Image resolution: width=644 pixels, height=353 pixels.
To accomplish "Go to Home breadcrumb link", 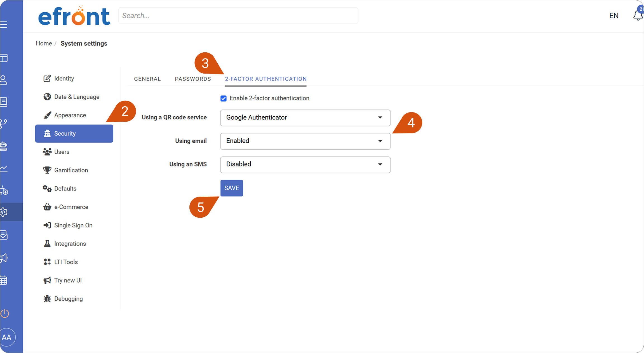I will coord(44,43).
